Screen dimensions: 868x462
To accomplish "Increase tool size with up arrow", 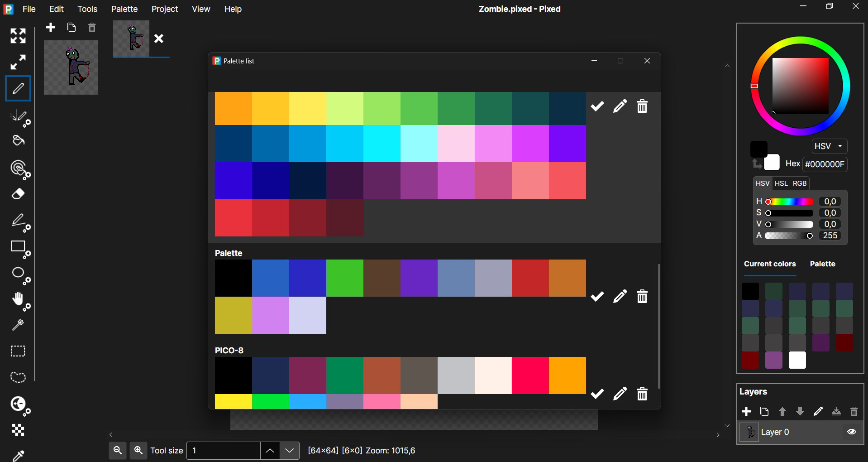I will 270,451.
